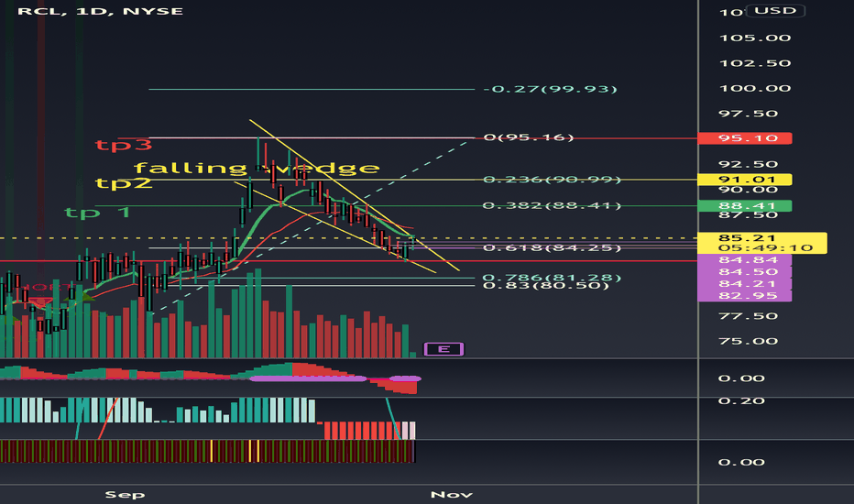The height and width of the screenshot is (504, 854).
Task: Click the 102.50 price axis label
Action: click(755, 63)
